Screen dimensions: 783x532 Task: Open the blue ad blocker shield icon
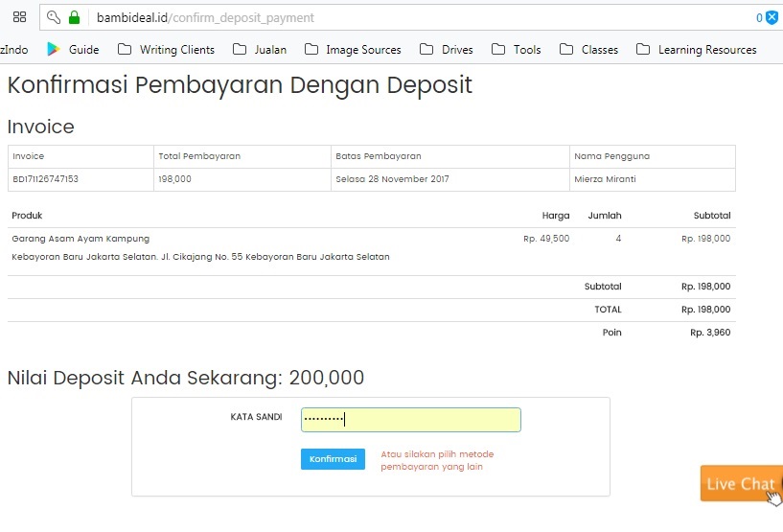pyautogui.click(x=772, y=17)
